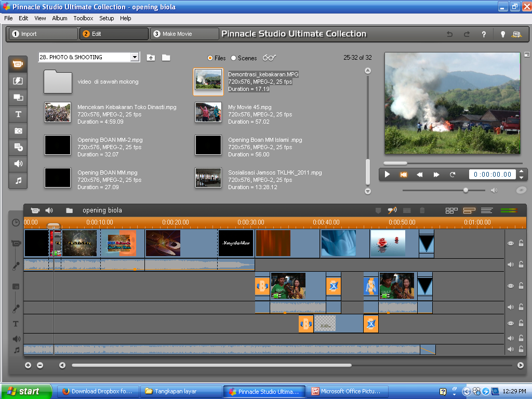The width and height of the screenshot is (532, 399).
Task: Click the timeline horizontal scrollbar
Action: click(211, 365)
